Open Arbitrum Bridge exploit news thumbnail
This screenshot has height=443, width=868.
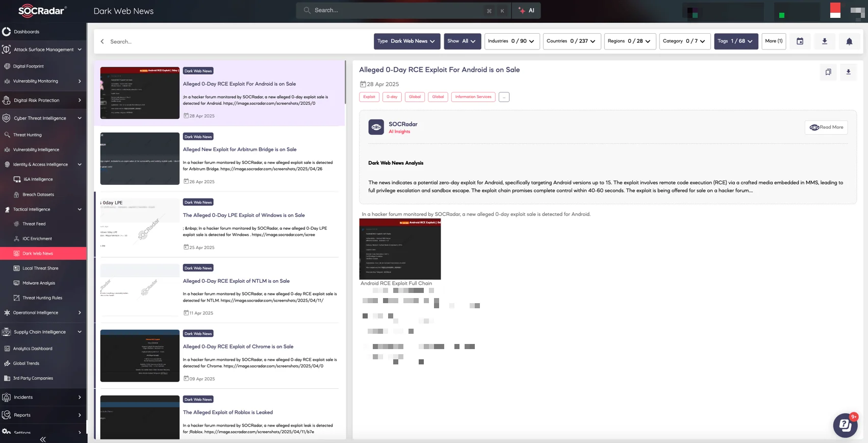click(140, 159)
